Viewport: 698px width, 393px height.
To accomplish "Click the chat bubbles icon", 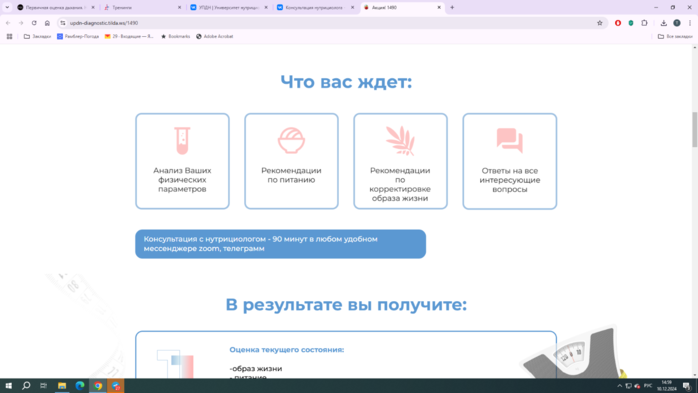I will click(510, 141).
